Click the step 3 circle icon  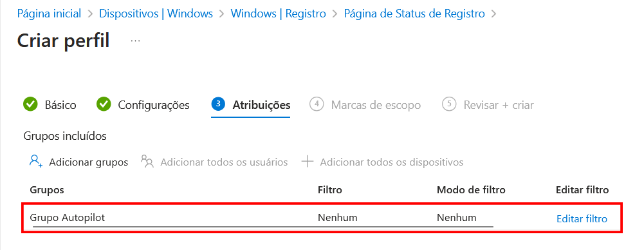tap(218, 104)
